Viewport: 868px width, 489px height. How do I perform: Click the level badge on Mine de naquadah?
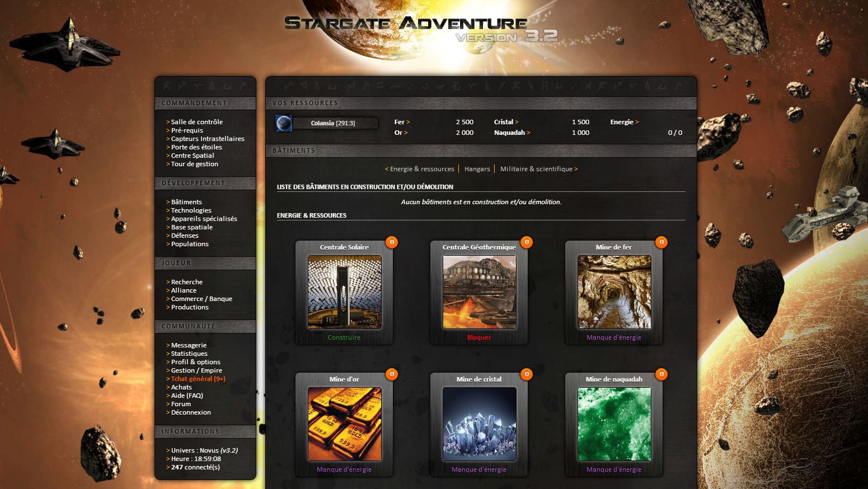click(661, 374)
